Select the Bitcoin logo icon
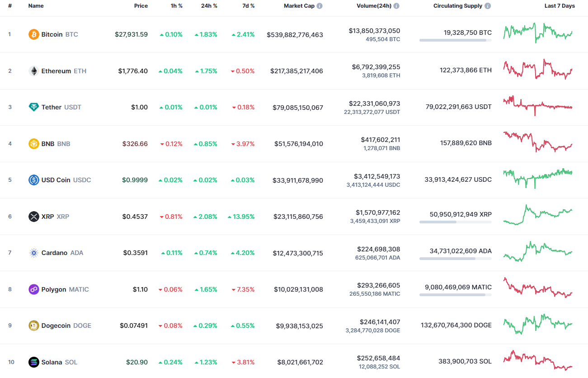The width and height of the screenshot is (588, 378). tap(33, 34)
